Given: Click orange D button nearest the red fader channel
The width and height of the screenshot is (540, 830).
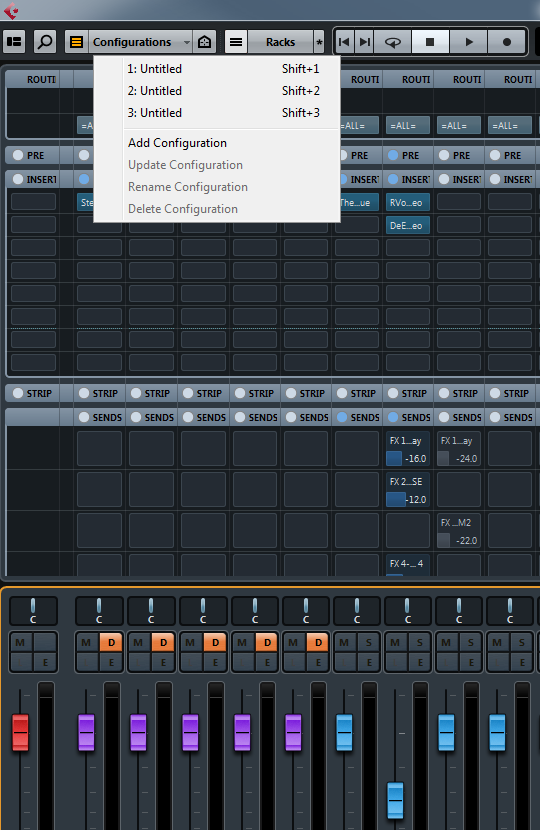Looking at the screenshot, I should point(111,642).
